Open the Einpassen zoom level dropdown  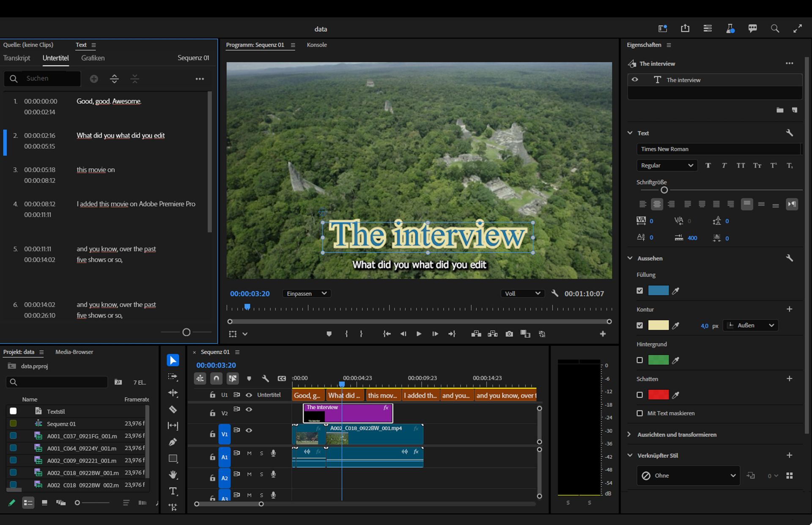(x=306, y=293)
